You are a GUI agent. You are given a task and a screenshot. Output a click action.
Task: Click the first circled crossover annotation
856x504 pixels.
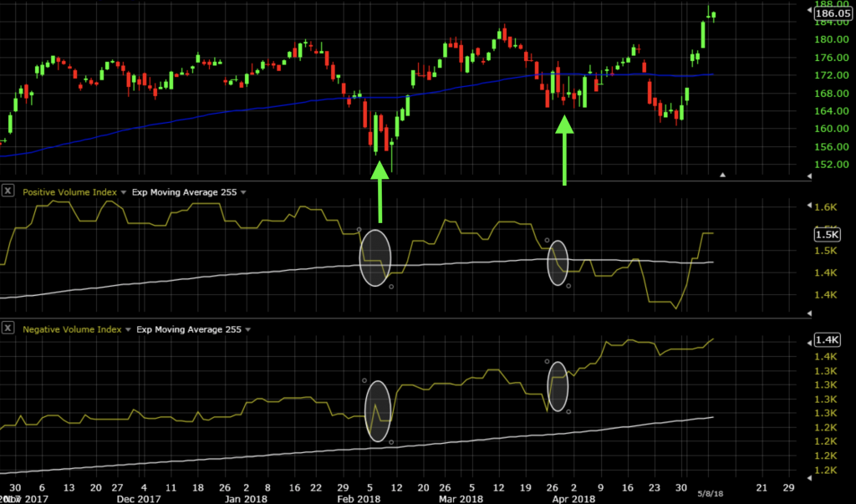pyautogui.click(x=375, y=259)
